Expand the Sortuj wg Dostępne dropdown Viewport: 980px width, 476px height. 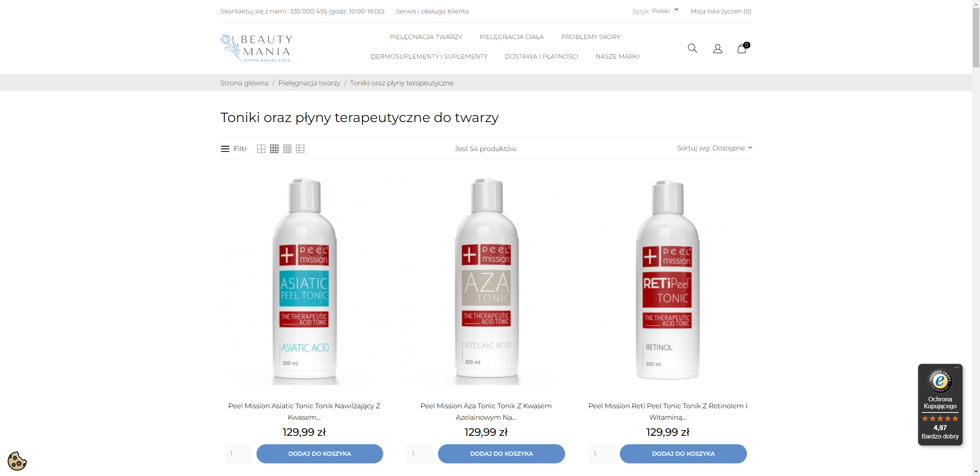point(714,148)
